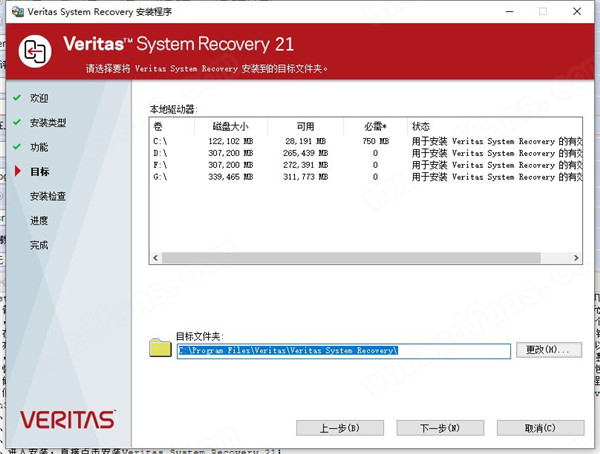
Task: Select the F:\ drive row
Action: (x=367, y=165)
